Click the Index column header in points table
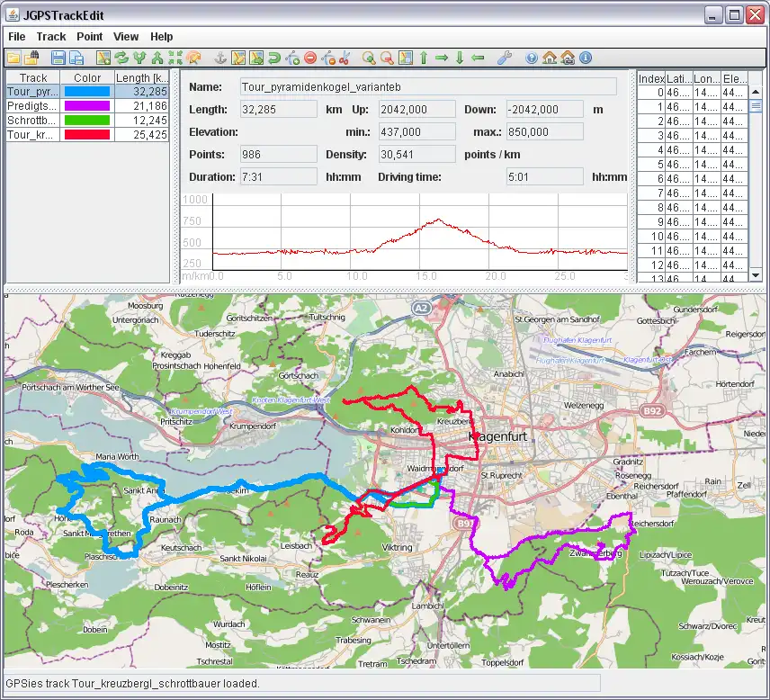The image size is (770, 700). [x=651, y=78]
